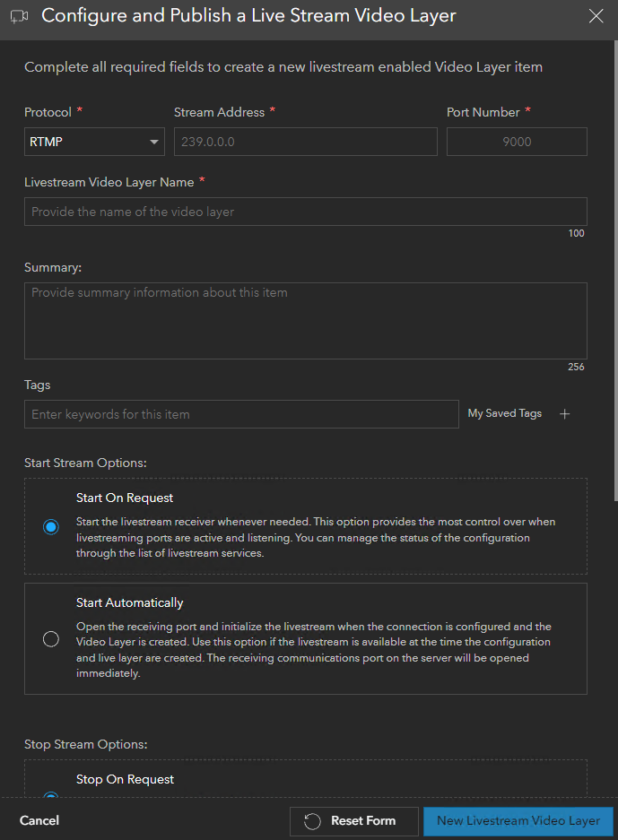Click New Livestream Video Layer button
Viewport: 618px width, 840px height.
[x=518, y=821]
